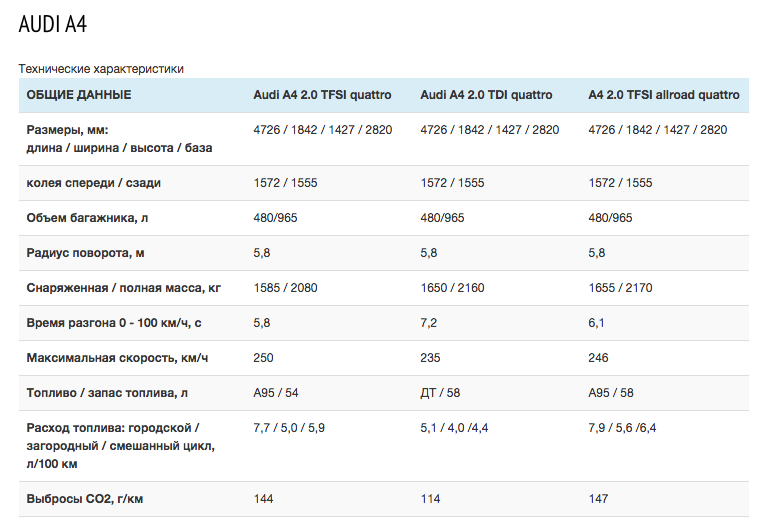763x521 pixels.
Task: Click max speed value '235'
Action: [430, 358]
